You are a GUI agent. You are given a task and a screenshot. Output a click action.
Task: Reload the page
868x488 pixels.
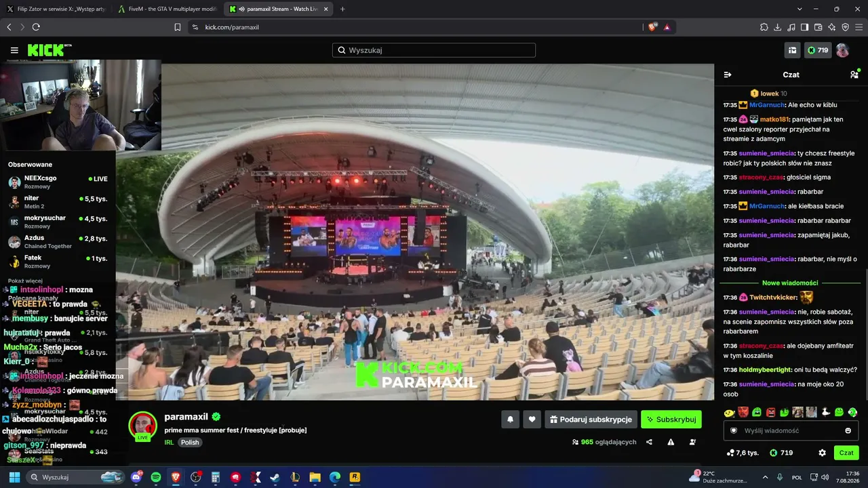[36, 27]
